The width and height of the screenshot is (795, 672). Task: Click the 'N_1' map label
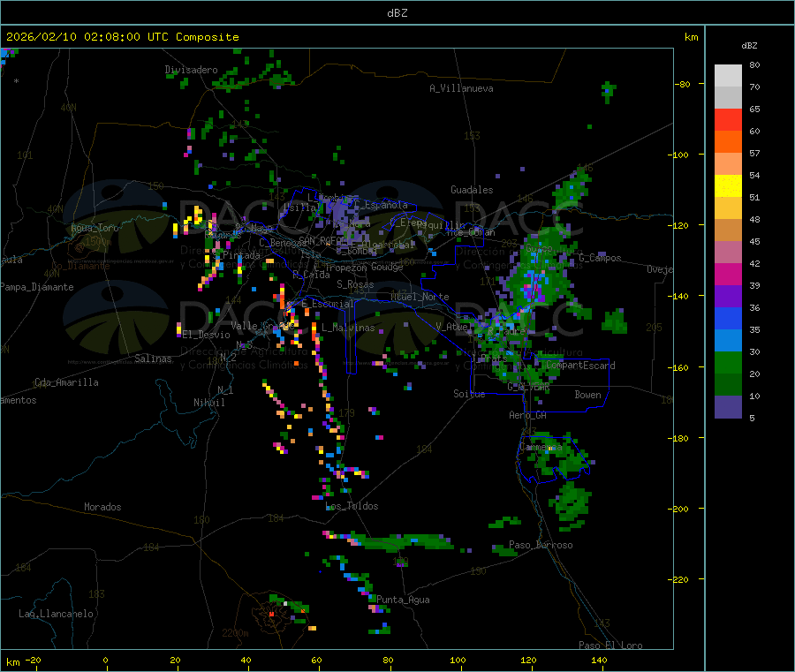point(225,389)
